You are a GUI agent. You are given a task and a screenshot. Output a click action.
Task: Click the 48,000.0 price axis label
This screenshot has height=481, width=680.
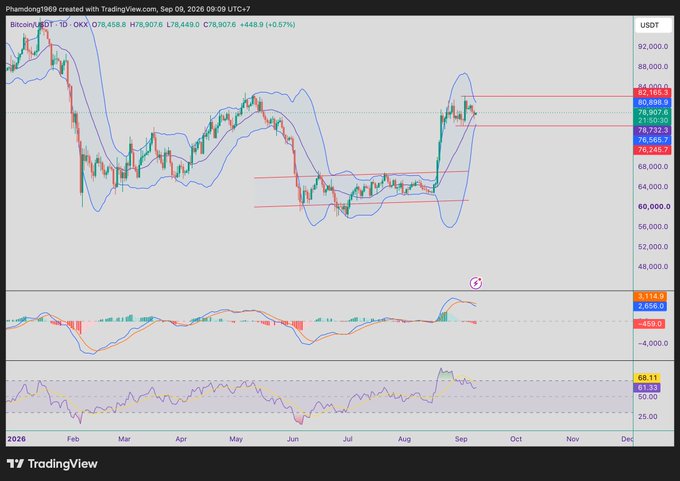click(x=653, y=266)
